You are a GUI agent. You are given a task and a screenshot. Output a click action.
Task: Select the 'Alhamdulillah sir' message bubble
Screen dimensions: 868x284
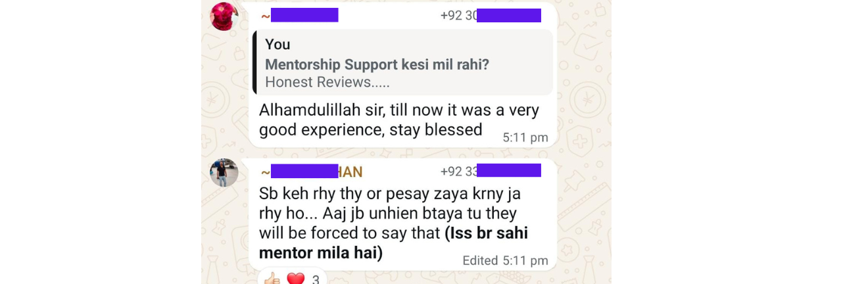pyautogui.click(x=402, y=74)
